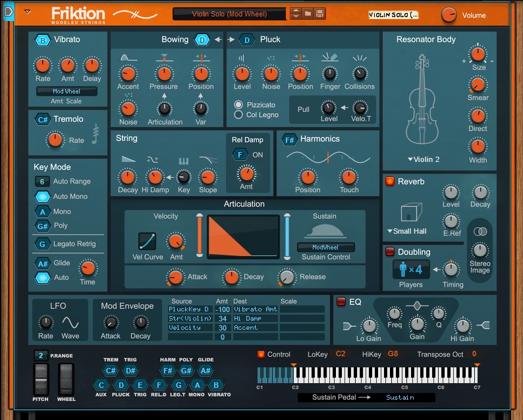Screen dimensions: 523x420
Task: Click the orange Velocity vertical slider
Action: [x=200, y=236]
